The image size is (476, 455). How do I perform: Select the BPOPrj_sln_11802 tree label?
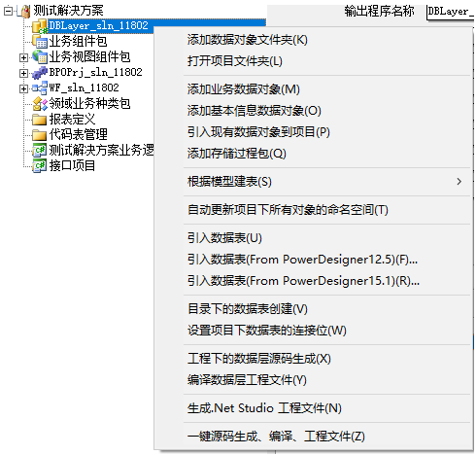pos(95,72)
